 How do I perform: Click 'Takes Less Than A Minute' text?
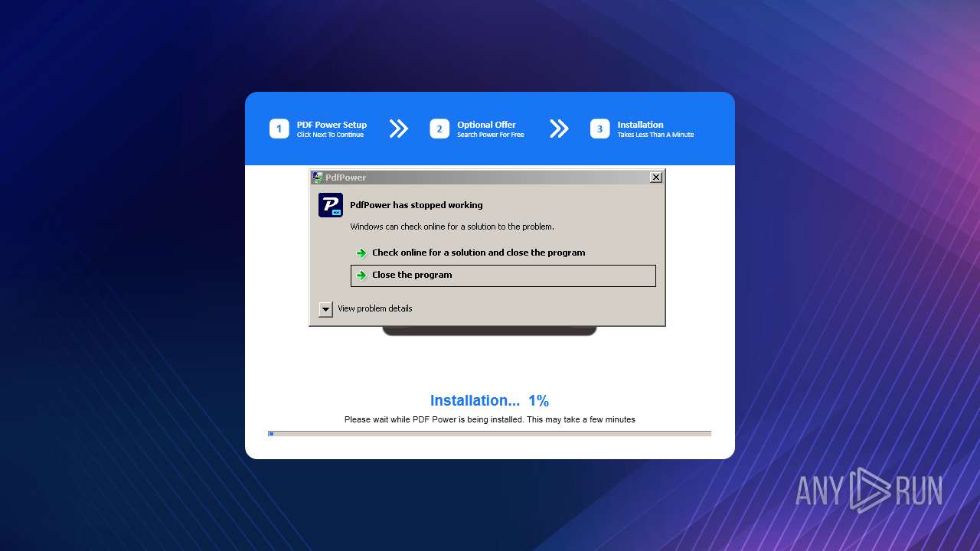pos(655,135)
